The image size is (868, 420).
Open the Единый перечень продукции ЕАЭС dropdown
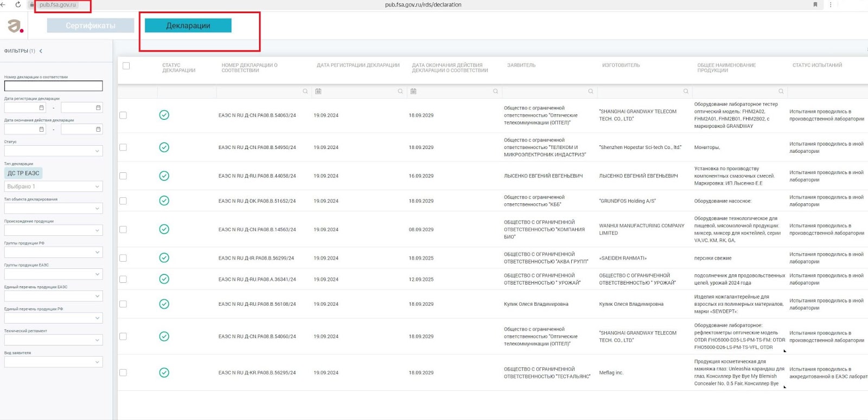pos(53,296)
